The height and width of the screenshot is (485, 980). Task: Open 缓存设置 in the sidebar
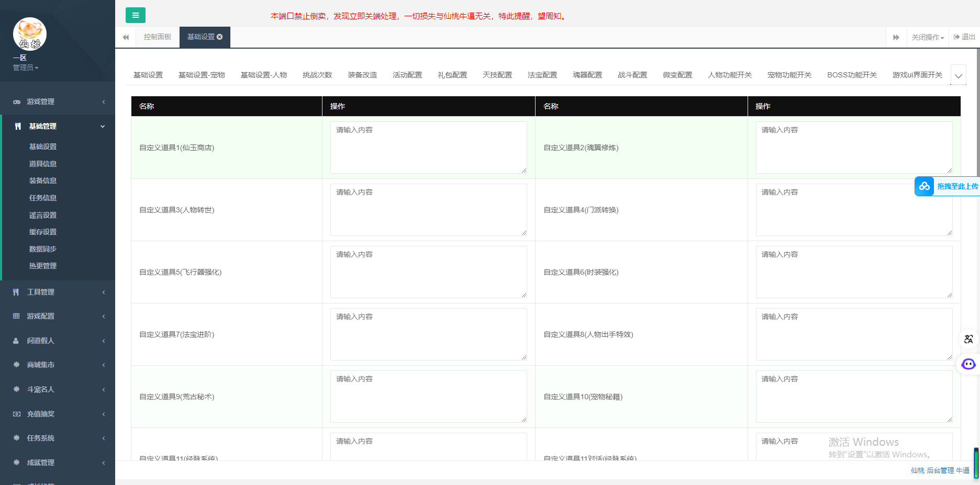43,232
